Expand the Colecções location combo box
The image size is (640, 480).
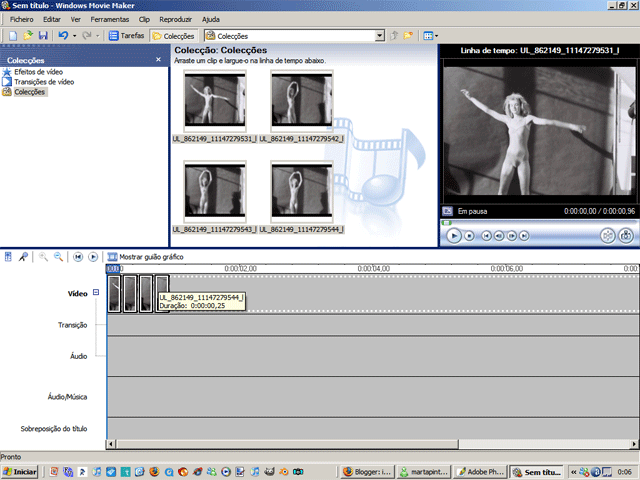(380, 36)
